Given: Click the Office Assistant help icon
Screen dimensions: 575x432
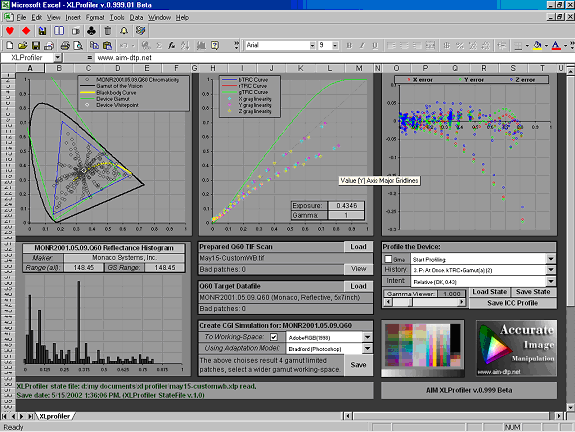Looking at the screenshot, I should (x=215, y=45).
